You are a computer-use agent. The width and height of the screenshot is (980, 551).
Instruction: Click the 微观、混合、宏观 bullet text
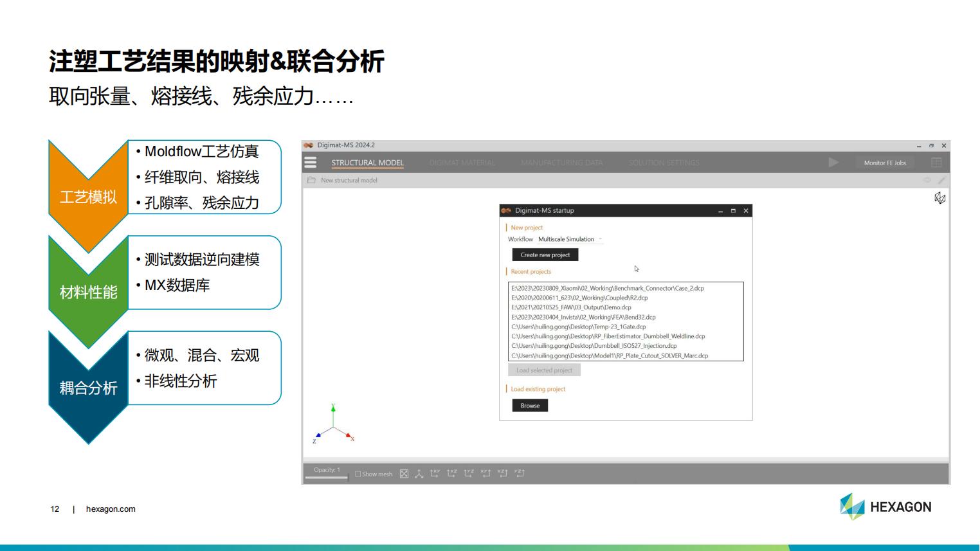202,356
